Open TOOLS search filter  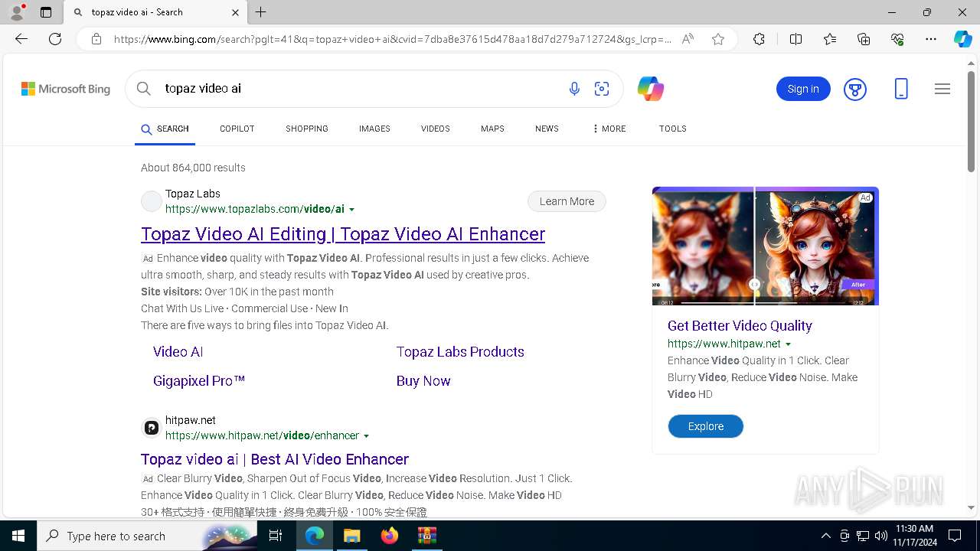(673, 129)
